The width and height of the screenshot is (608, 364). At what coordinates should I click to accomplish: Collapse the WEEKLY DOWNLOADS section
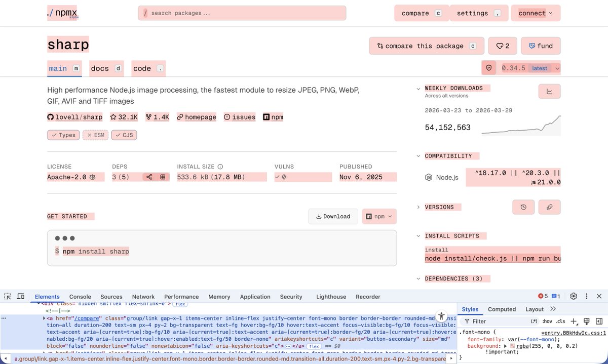point(418,88)
